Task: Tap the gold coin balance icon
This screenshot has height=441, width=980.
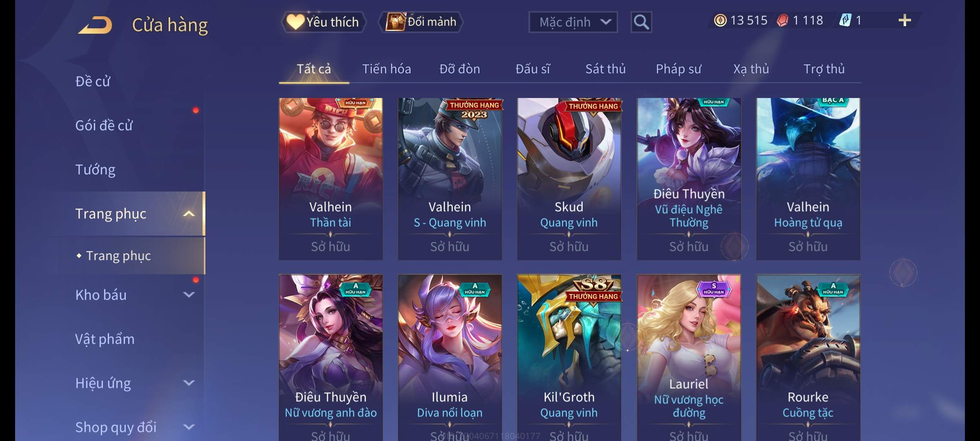Action: (720, 20)
